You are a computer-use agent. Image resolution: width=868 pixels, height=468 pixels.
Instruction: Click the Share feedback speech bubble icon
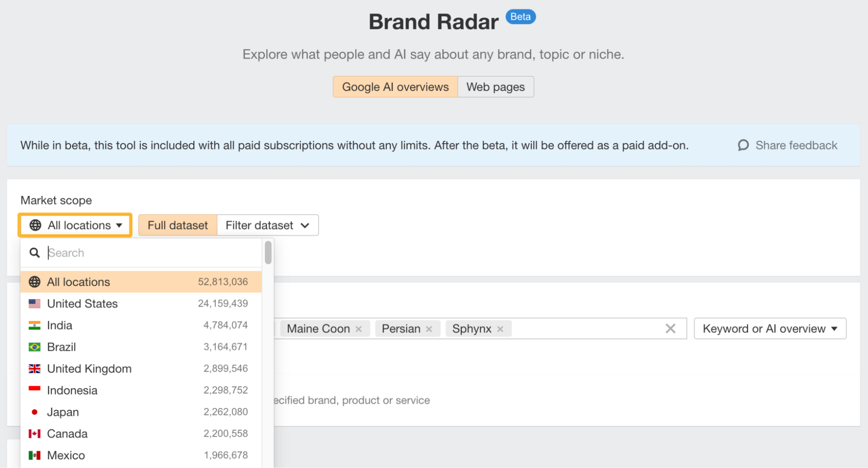(743, 145)
